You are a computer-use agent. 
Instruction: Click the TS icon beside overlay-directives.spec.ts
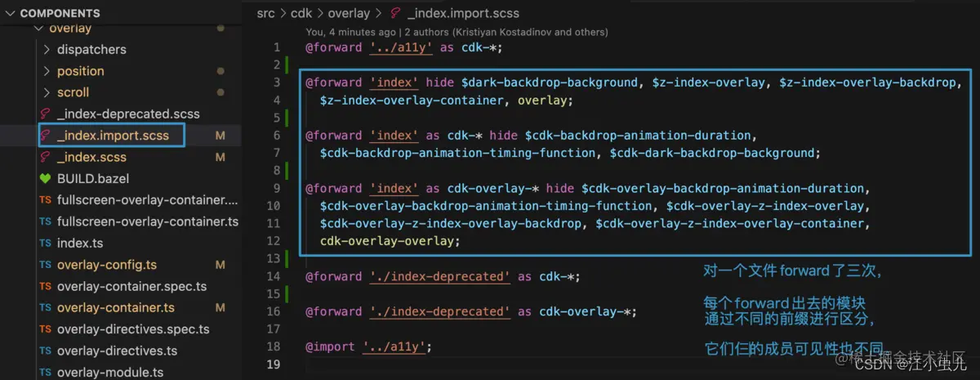tap(46, 329)
